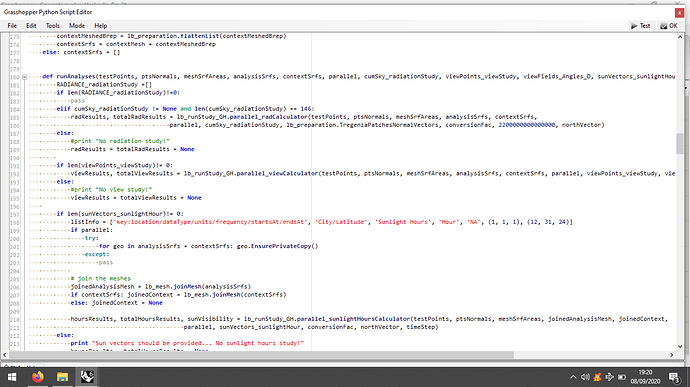The height and width of the screenshot is (387, 690).
Task: Click the 'RADIANCE_radiationStudy =[]' line
Action: point(104,85)
